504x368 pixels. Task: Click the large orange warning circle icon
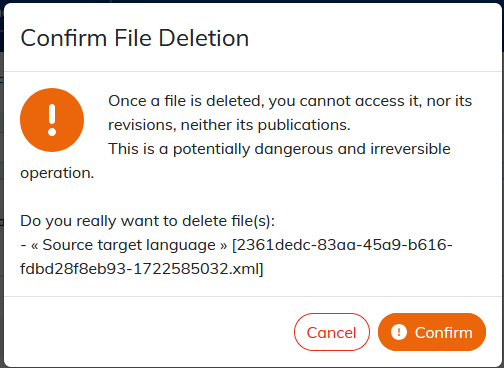coord(52,120)
